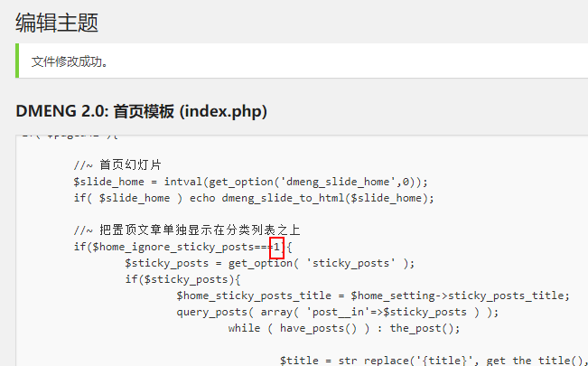The width and height of the screenshot is (588, 366).
Task: Click the query_posts( array( line
Action: (338, 312)
